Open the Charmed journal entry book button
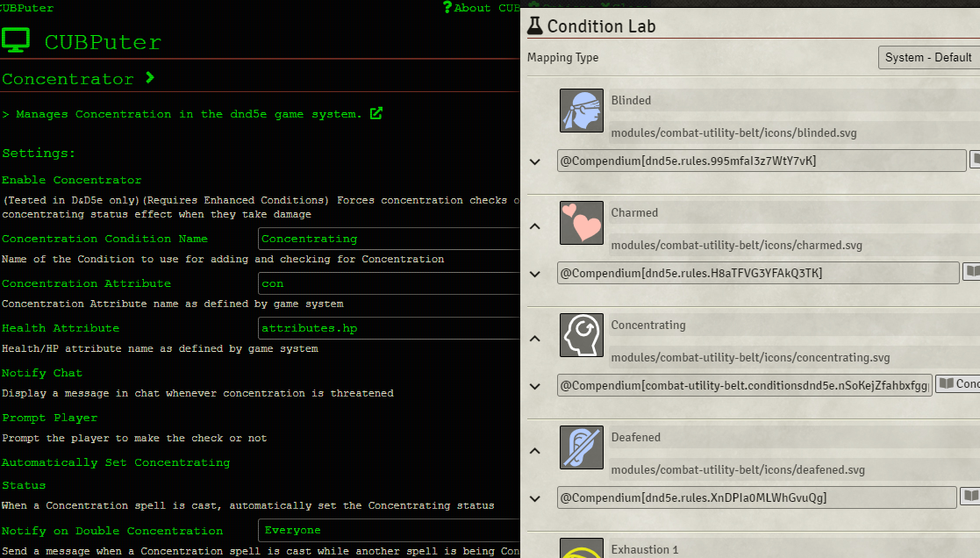The image size is (980, 558). (x=971, y=272)
